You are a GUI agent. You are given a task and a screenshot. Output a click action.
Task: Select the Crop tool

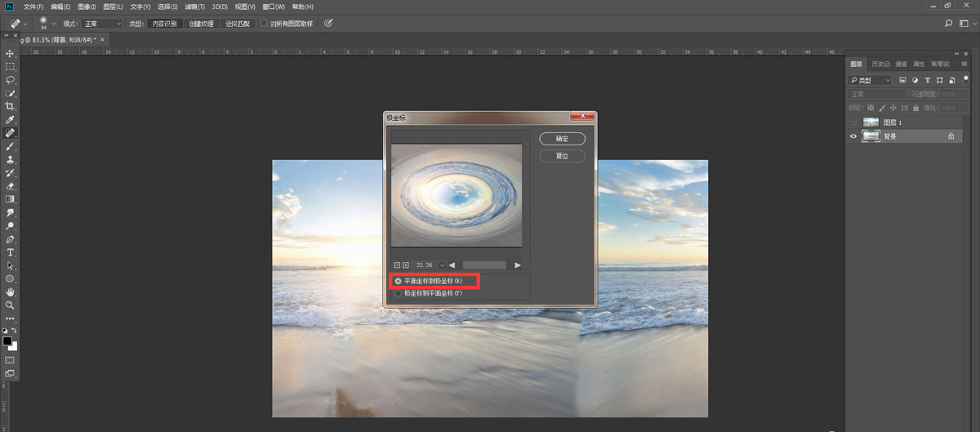pyautogui.click(x=11, y=106)
